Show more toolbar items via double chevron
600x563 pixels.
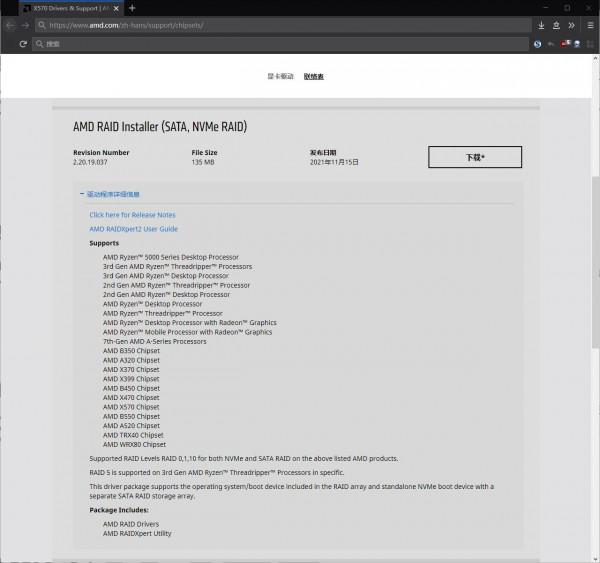(572, 26)
